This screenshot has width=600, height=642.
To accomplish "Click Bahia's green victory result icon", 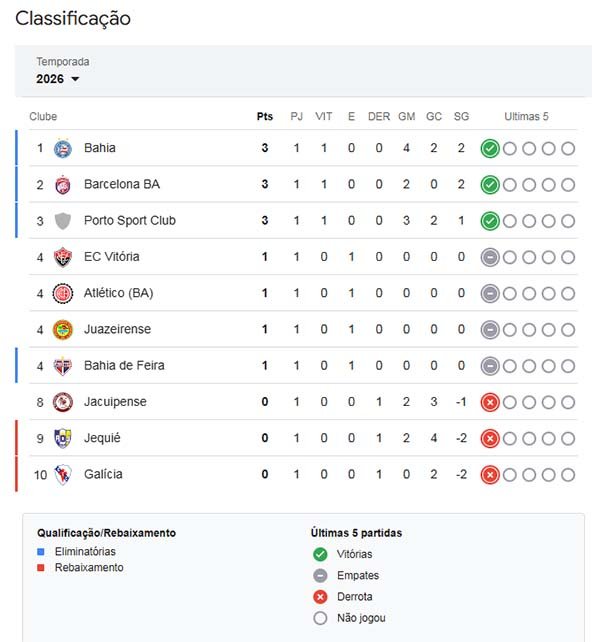I will (x=489, y=148).
